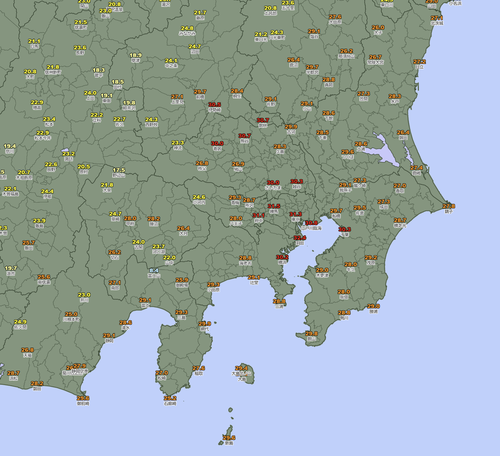
Task: Click the 17.5 yellow temperature reading
Action: click(119, 170)
